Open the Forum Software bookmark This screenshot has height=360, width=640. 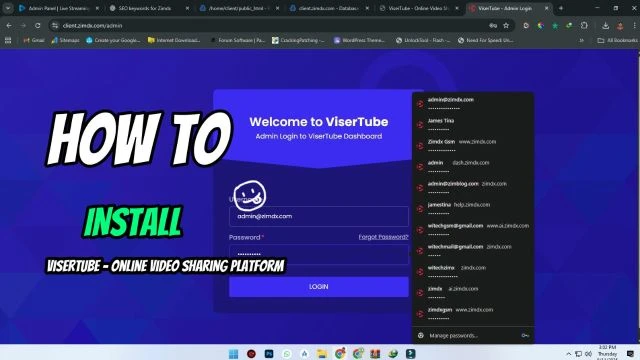click(238, 40)
